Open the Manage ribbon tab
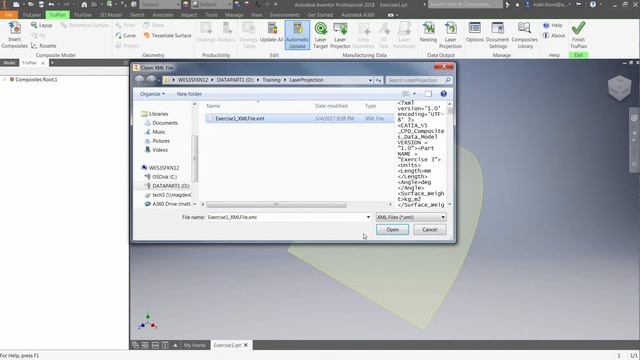Image resolution: width=640 pixels, height=360 pixels. coord(234,15)
